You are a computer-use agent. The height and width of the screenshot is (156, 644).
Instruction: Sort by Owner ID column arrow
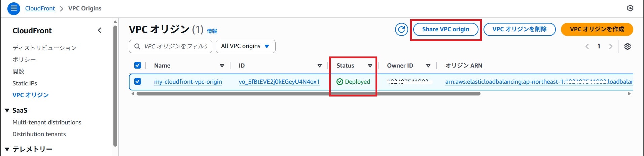pos(428,66)
